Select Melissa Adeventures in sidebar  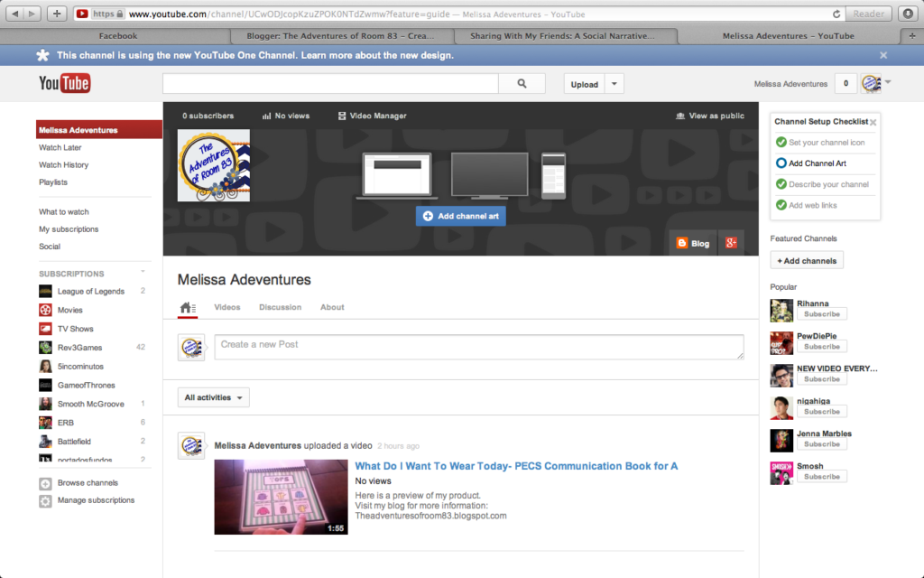99,130
